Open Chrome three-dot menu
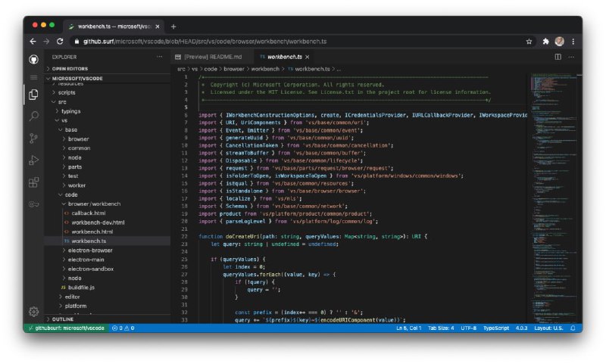The image size is (606, 364). coord(573,42)
